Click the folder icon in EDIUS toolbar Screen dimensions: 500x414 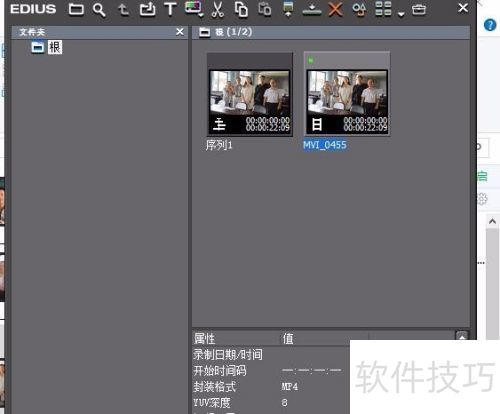click(x=76, y=9)
